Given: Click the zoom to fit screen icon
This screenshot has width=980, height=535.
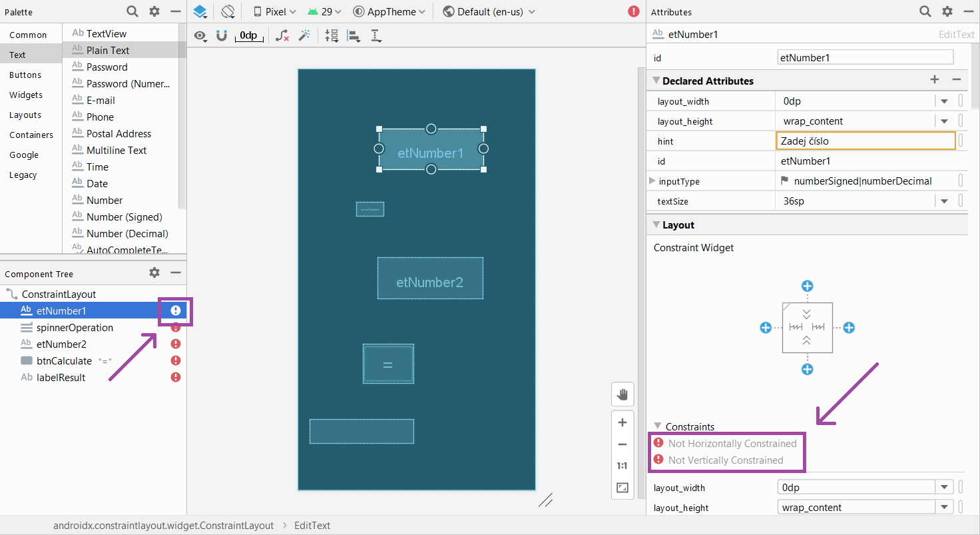Looking at the screenshot, I should (x=622, y=488).
